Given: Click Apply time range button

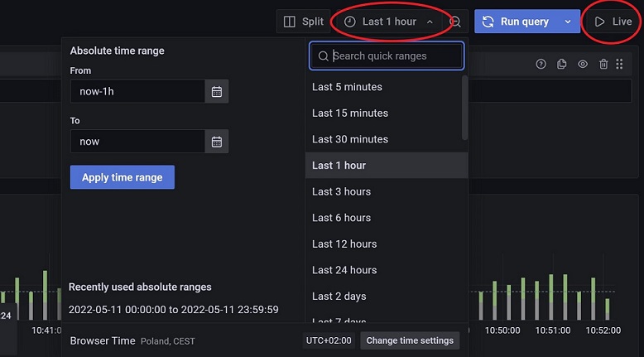Looking at the screenshot, I should point(123,177).
